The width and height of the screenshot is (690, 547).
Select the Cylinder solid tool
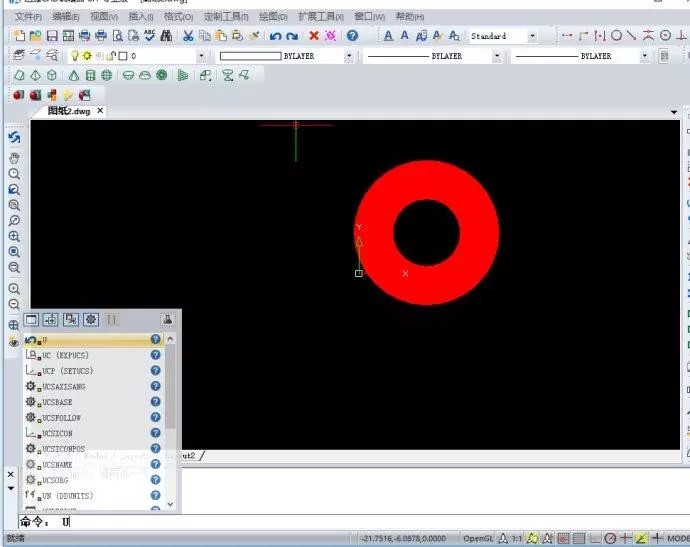(x=90, y=75)
